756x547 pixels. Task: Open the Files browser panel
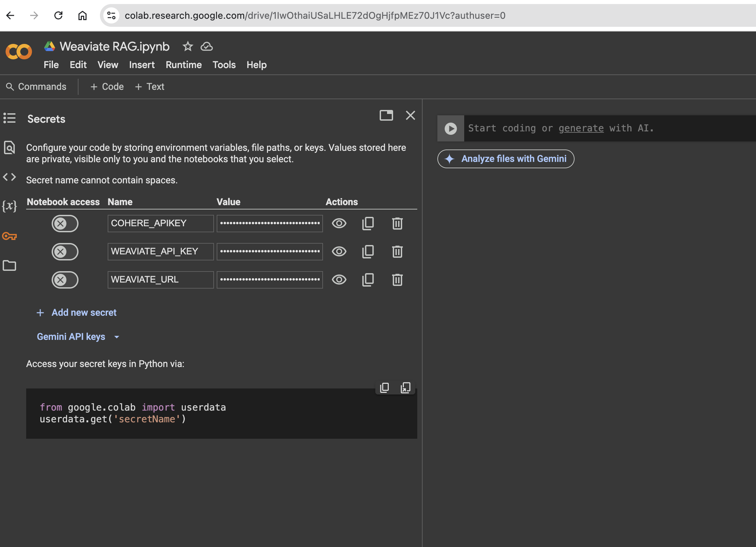(9, 265)
